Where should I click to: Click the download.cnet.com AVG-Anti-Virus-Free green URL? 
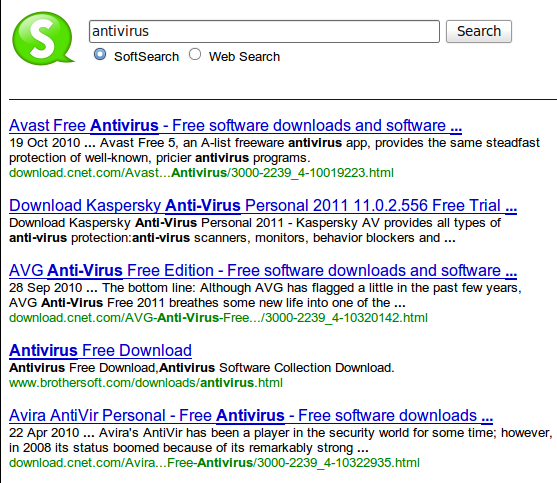[218, 318]
